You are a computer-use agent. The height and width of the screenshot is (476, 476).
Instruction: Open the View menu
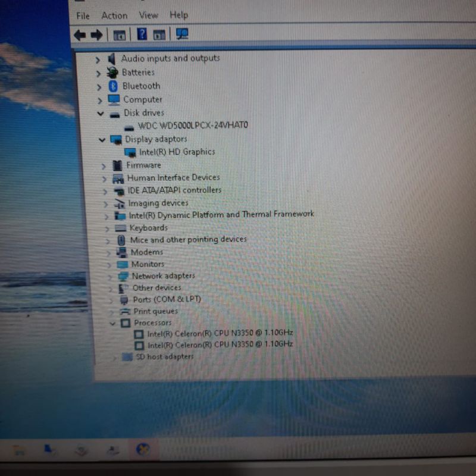point(148,15)
